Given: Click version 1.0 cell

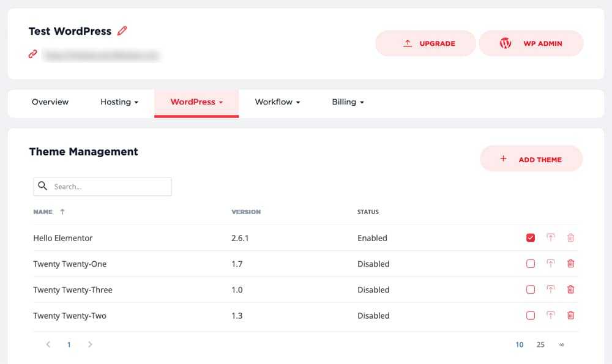Looking at the screenshot, I should 237,290.
